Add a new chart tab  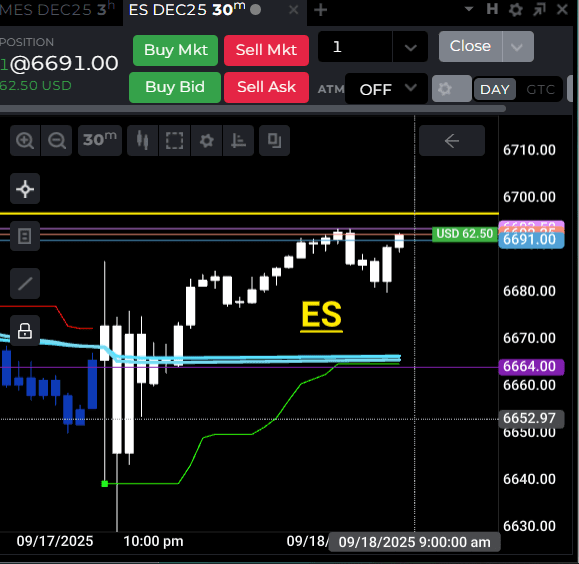point(321,10)
